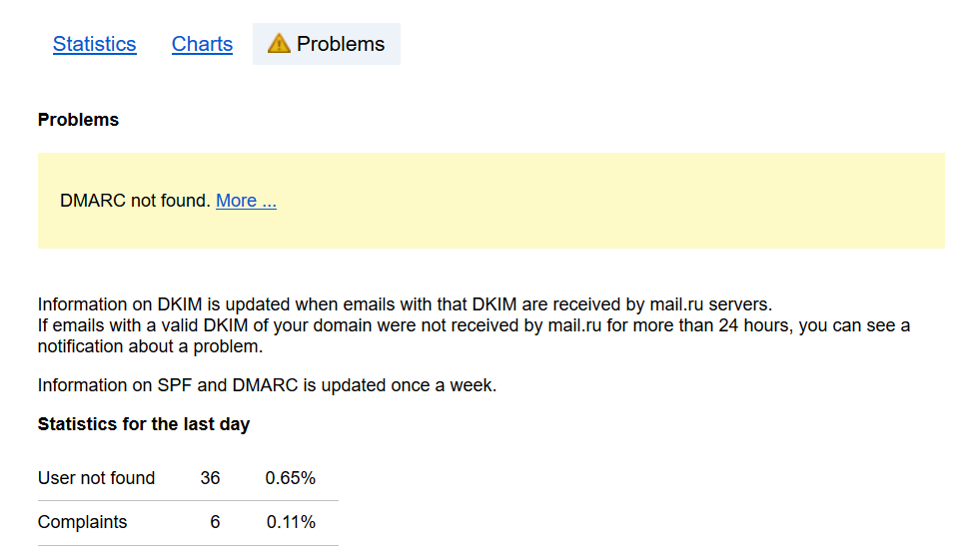
Task: Click the bold Problems section heading
Action: pyautogui.click(x=78, y=120)
